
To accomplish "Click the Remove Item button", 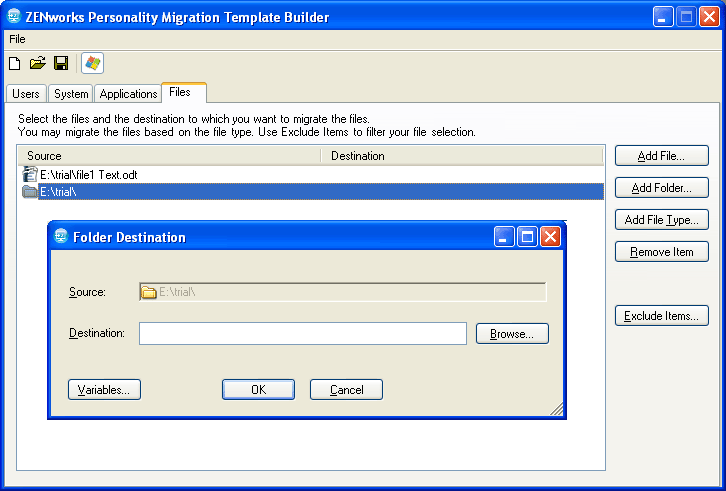I will point(662,252).
